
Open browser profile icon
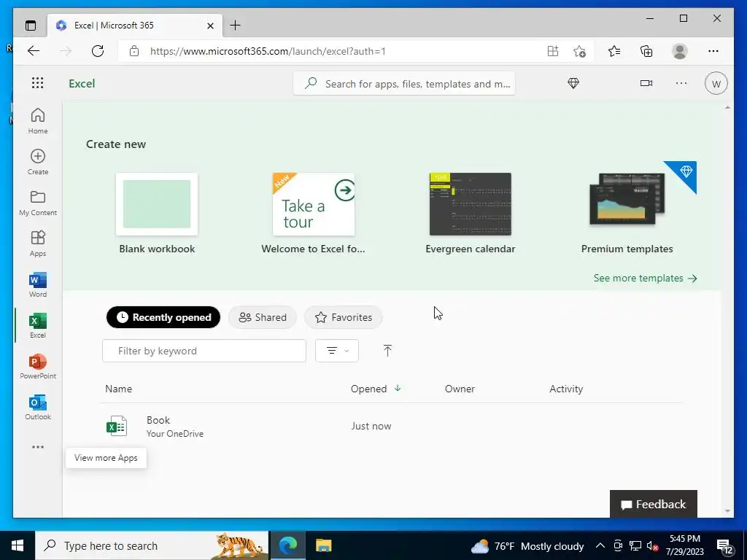pyautogui.click(x=680, y=51)
